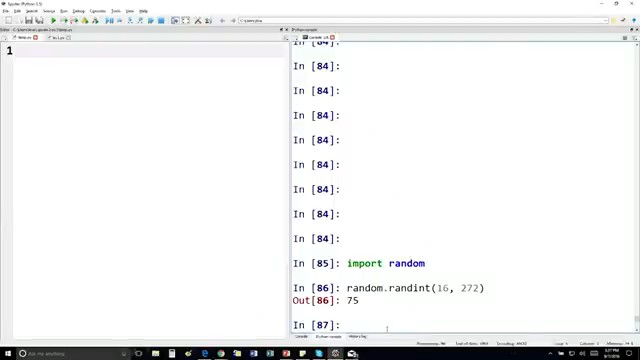
Task: Close the temp.py editor tab
Action: [36, 38]
